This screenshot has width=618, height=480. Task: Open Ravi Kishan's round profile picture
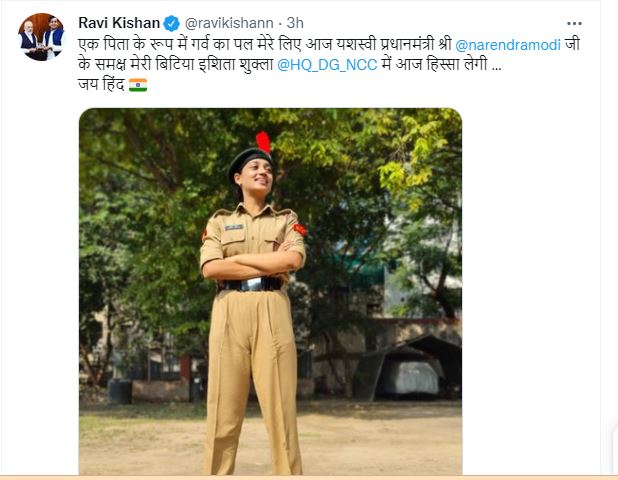[41, 37]
